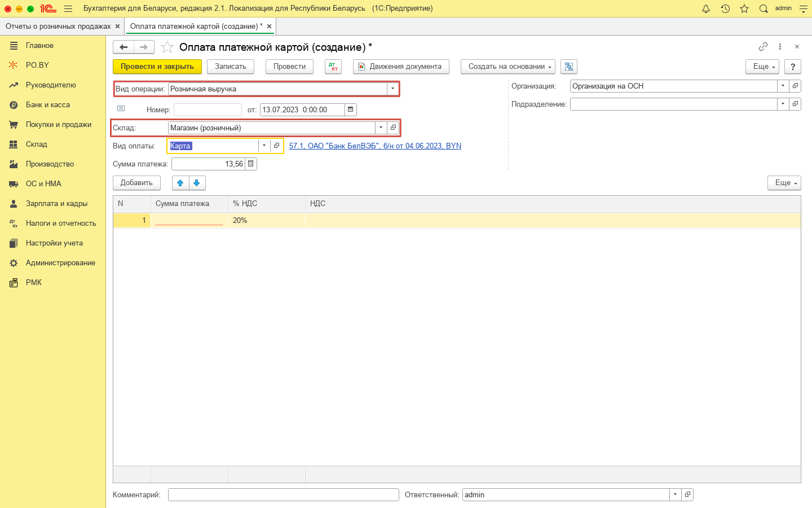Image resolution: width=812 pixels, height=508 pixels.
Task: Open bank agreement link 57.1 Банк БелВЭБ
Action: point(375,146)
